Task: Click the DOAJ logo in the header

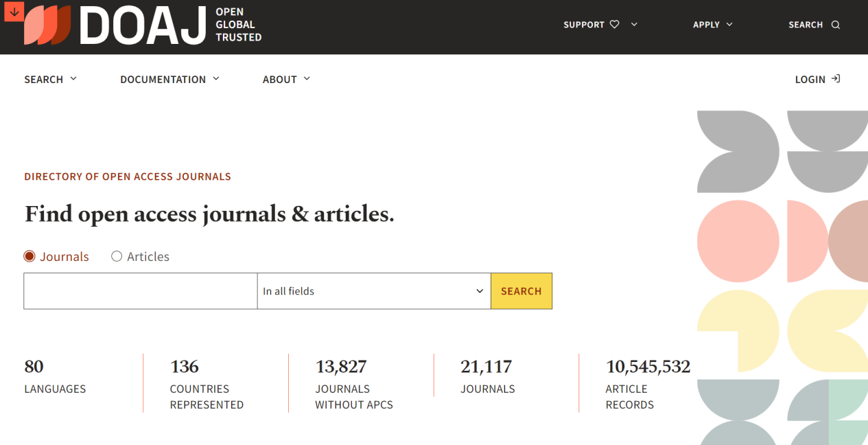Action: 143,25
